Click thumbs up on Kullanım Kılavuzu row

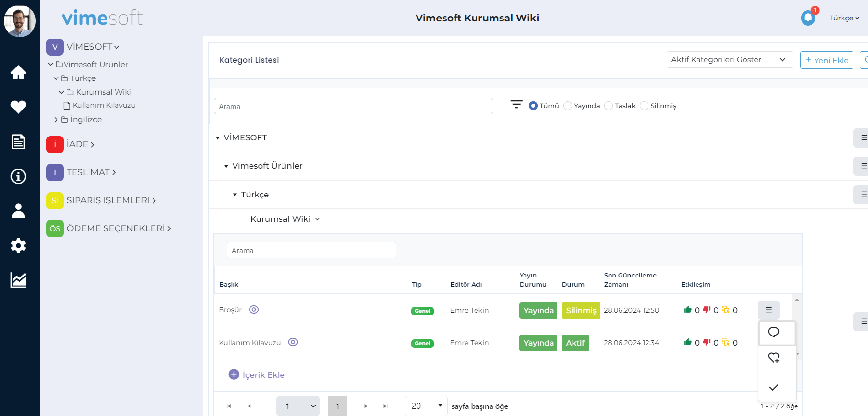[687, 342]
